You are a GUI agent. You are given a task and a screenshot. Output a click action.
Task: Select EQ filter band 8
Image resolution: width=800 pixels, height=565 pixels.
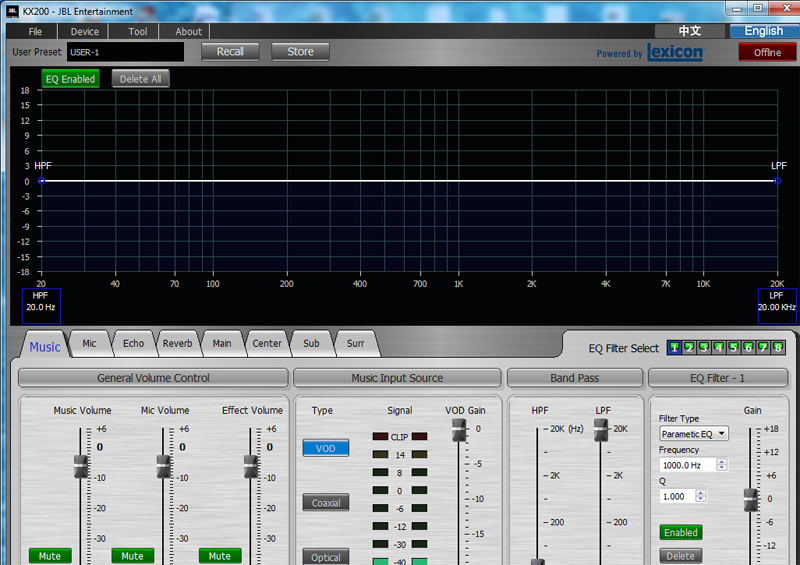tap(778, 347)
